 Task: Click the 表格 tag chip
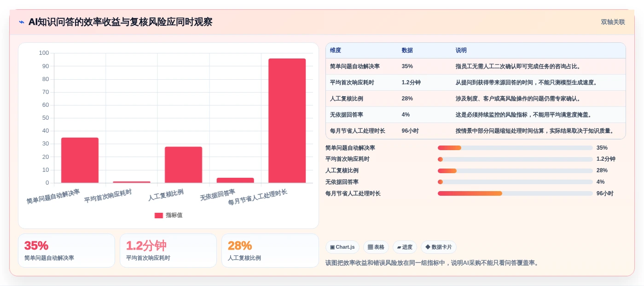click(x=376, y=247)
